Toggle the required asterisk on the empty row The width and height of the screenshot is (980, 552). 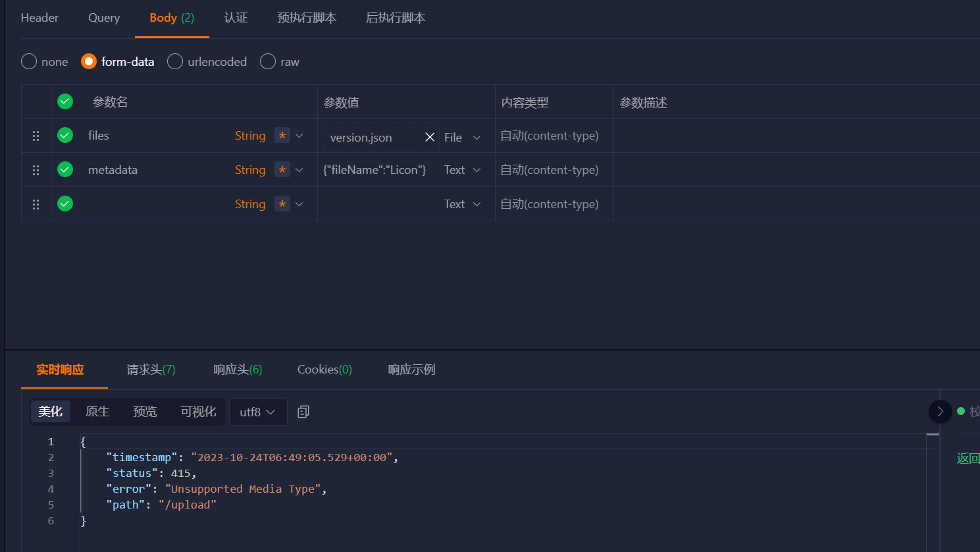[282, 204]
